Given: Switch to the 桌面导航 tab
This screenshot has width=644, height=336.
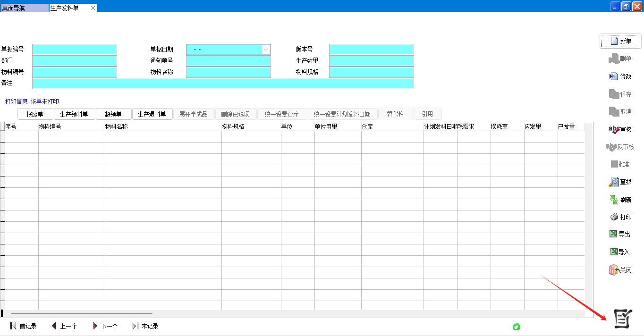Looking at the screenshot, I should pyautogui.click(x=24, y=8).
